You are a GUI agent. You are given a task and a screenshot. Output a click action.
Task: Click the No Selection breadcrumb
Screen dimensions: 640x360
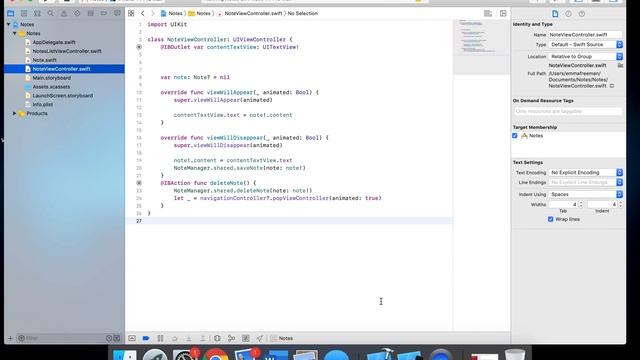point(302,13)
